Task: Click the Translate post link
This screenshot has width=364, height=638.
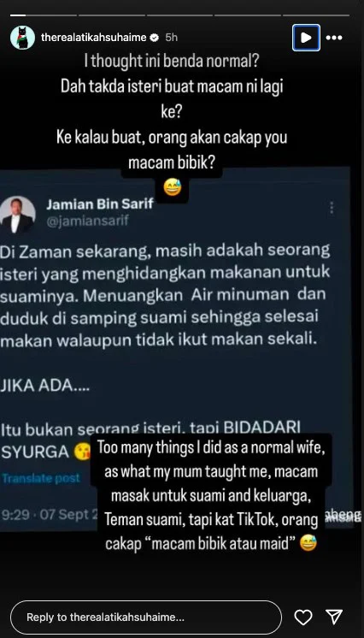Action: point(40,478)
